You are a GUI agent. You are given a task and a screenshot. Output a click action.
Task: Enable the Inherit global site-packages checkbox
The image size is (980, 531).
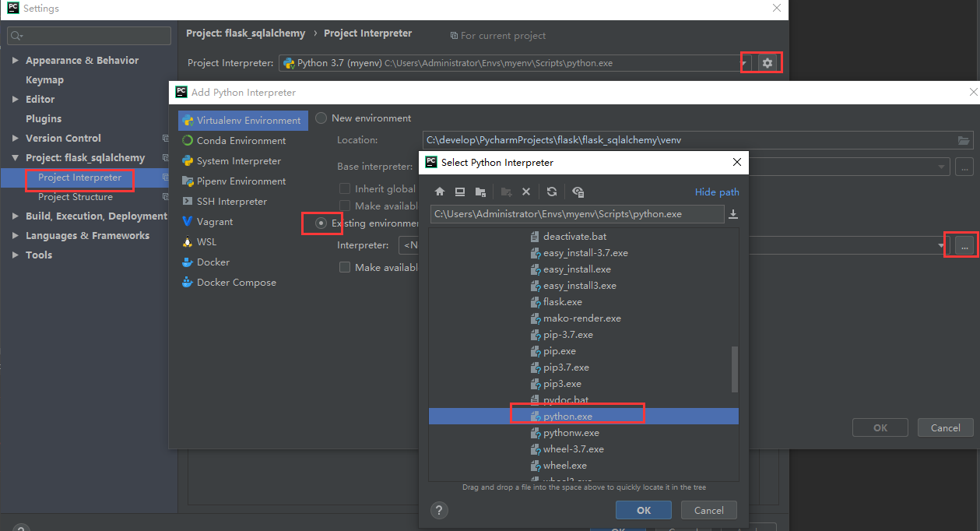tap(345, 188)
